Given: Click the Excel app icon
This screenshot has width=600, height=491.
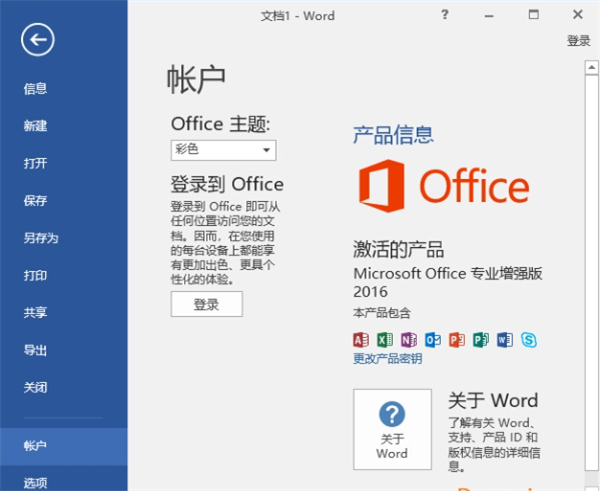Looking at the screenshot, I should click(385, 340).
